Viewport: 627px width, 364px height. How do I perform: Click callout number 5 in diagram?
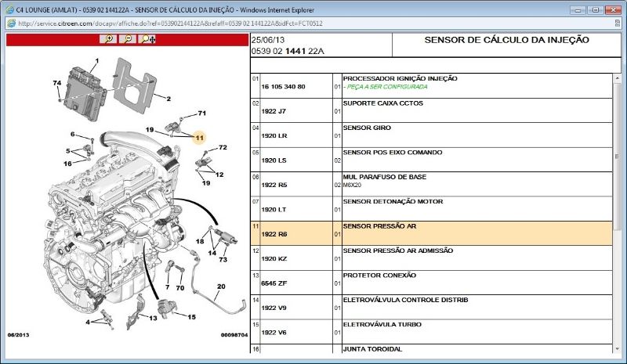pyautogui.click(x=68, y=151)
